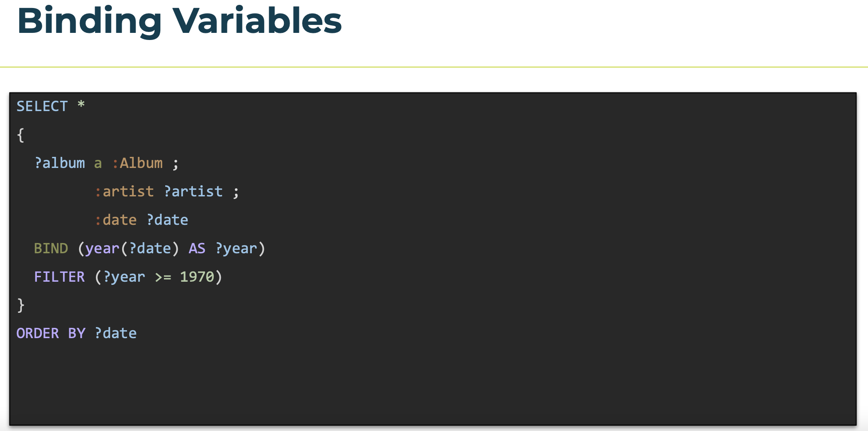Click the :date predicate

click(x=115, y=220)
